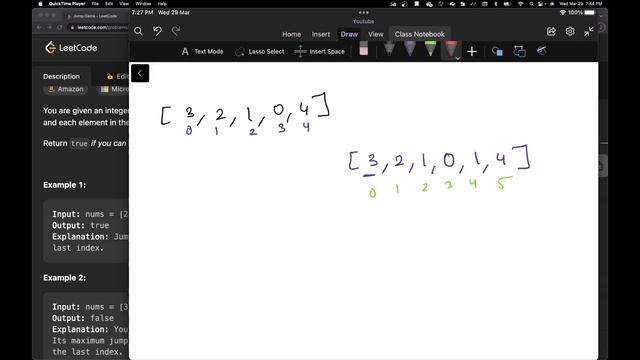Select the Jump Game browser tab
Viewport: 640px width, 360px height.
[x=95, y=16]
